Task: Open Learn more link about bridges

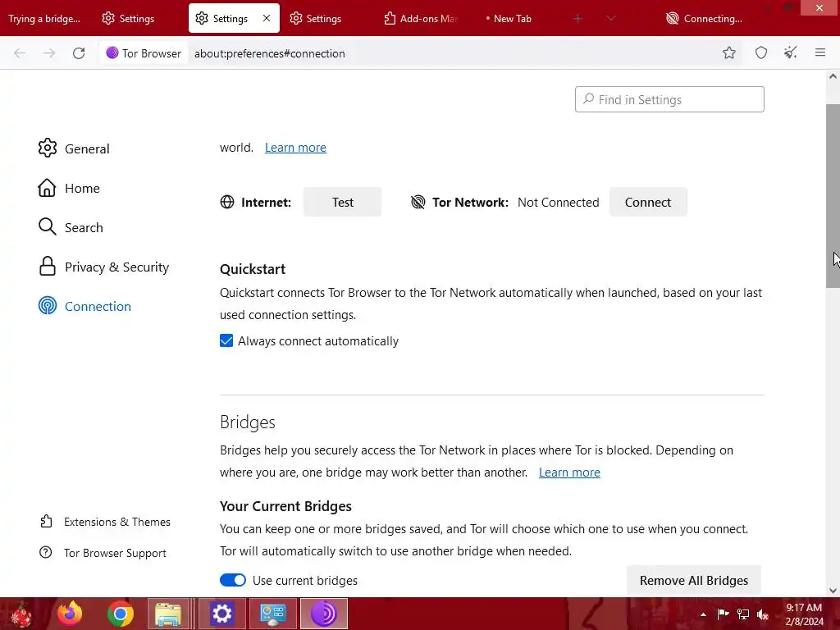Action: coord(569,472)
